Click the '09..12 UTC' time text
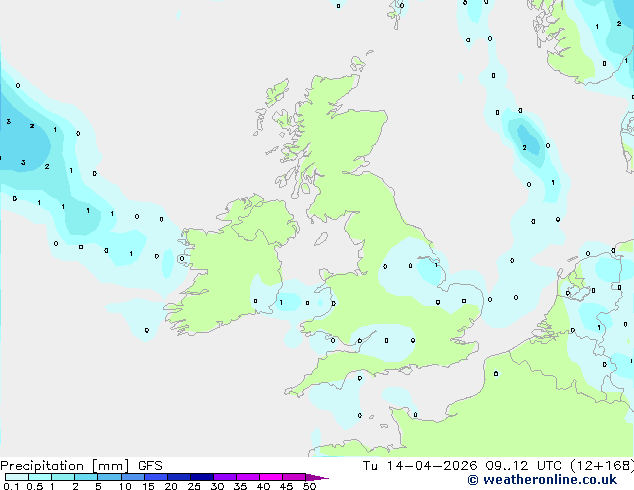 click(524, 466)
